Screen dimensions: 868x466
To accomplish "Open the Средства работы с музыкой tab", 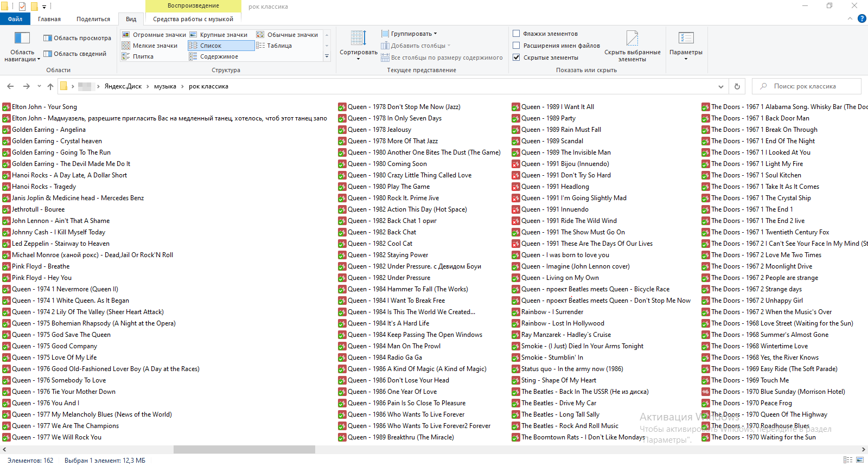I will pos(193,19).
